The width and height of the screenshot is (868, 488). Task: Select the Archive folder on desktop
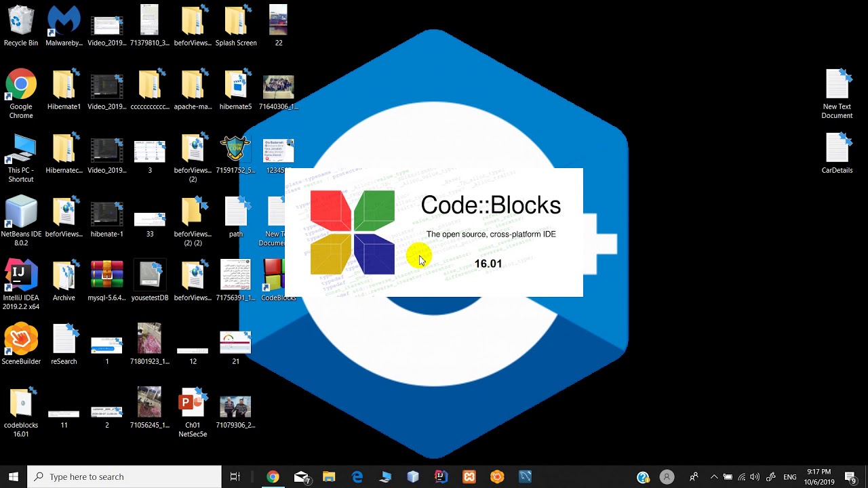click(64, 281)
